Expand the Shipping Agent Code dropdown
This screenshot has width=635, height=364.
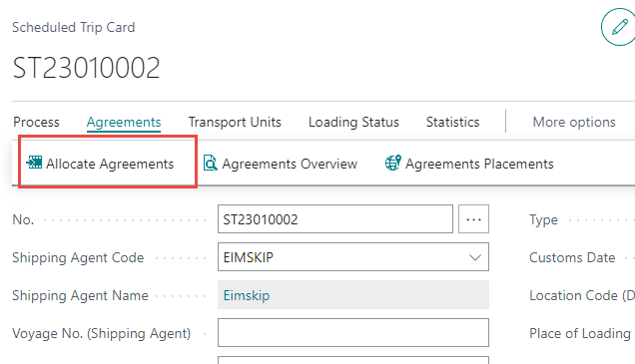[474, 257]
